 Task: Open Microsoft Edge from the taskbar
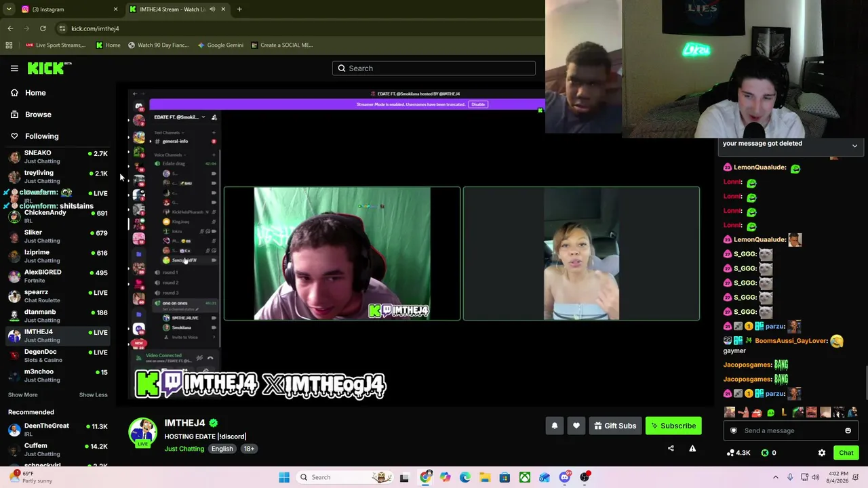click(x=465, y=477)
